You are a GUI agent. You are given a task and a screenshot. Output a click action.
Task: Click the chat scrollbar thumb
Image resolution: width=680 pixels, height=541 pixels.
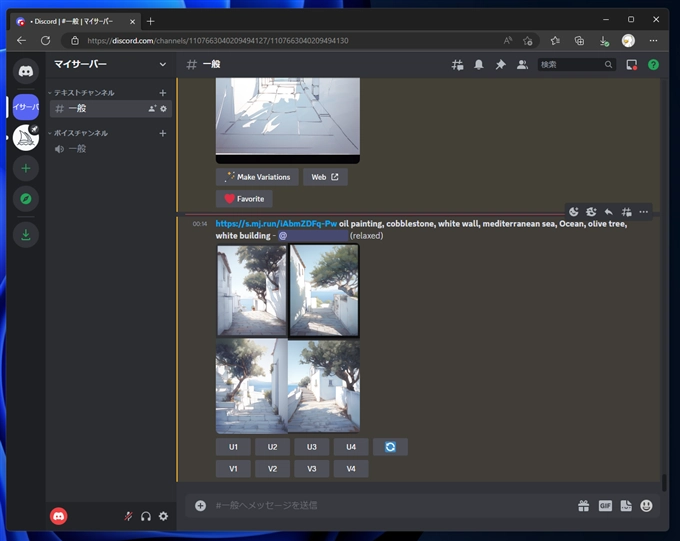tap(664, 483)
